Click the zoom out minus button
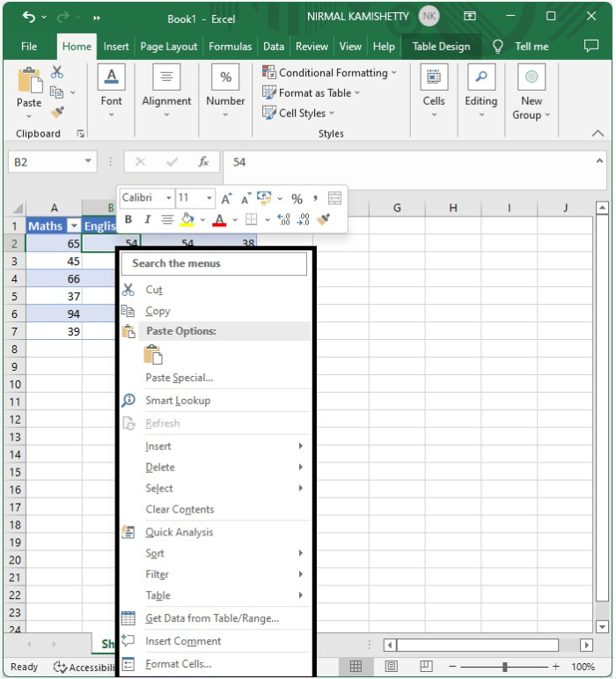The width and height of the screenshot is (616, 679). click(452, 666)
